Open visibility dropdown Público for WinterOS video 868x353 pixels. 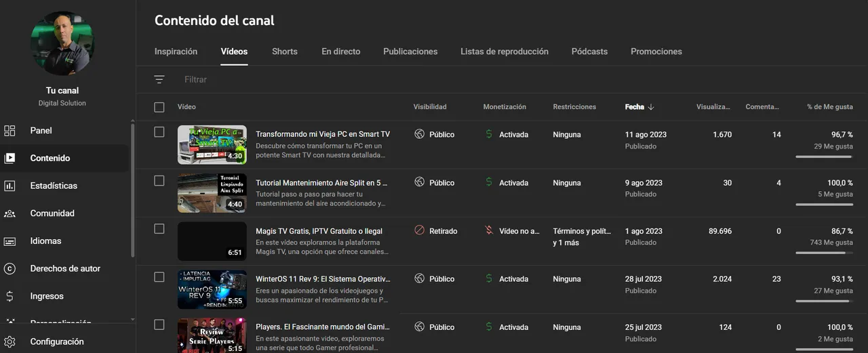[x=441, y=278]
